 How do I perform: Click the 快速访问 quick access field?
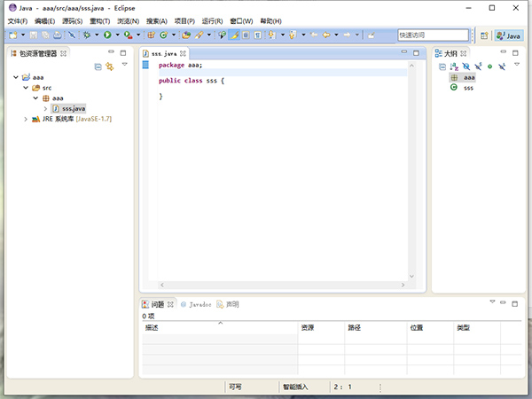[432, 35]
